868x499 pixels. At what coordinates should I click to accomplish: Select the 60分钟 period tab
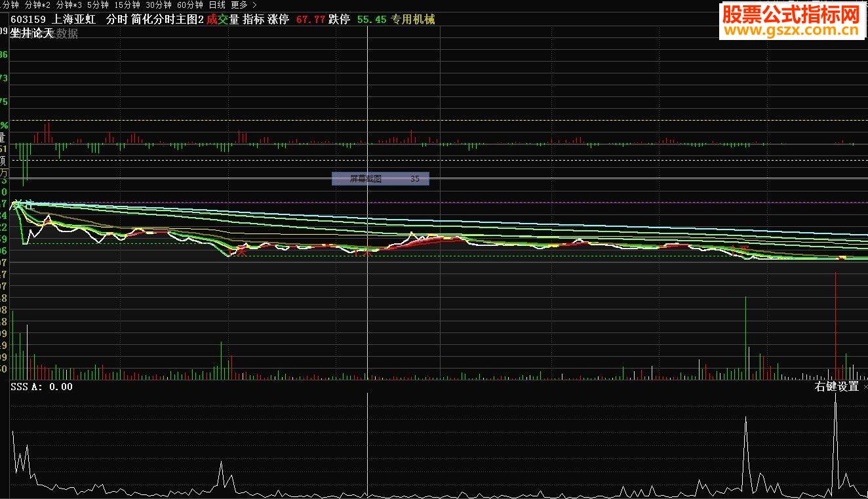pyautogui.click(x=190, y=5)
